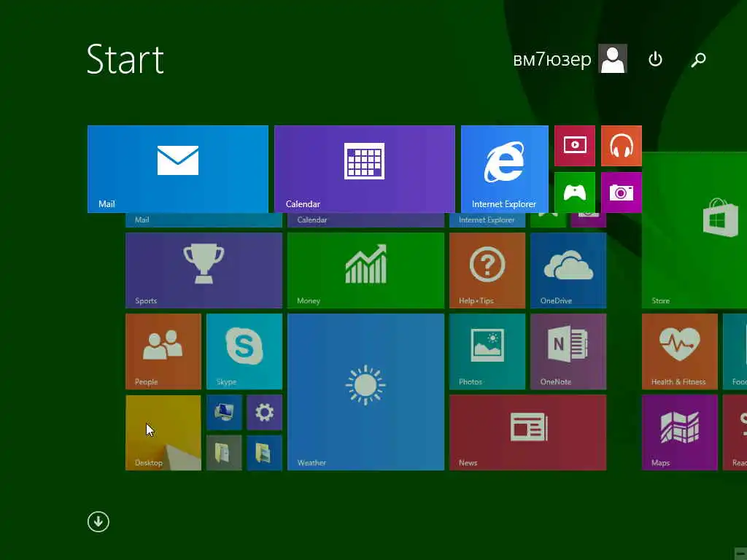The height and width of the screenshot is (560, 747).
Task: Open the Weather tile with sun
Action: pos(366,392)
